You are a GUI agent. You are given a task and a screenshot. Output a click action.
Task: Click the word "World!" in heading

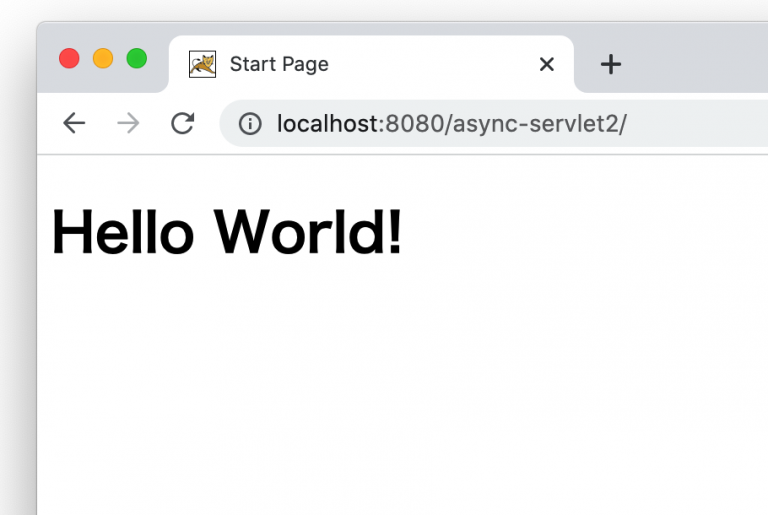(308, 232)
